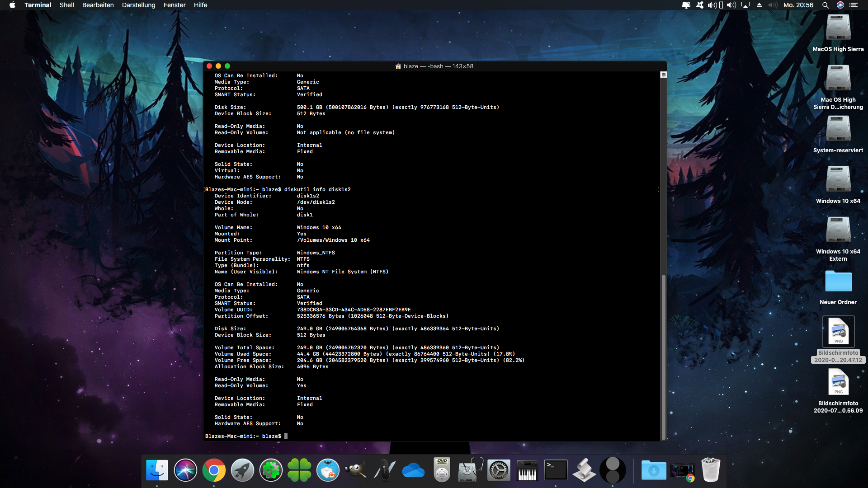Select the Neuer Ordner desktop folder
Screen dimensions: 868x488
(838, 282)
